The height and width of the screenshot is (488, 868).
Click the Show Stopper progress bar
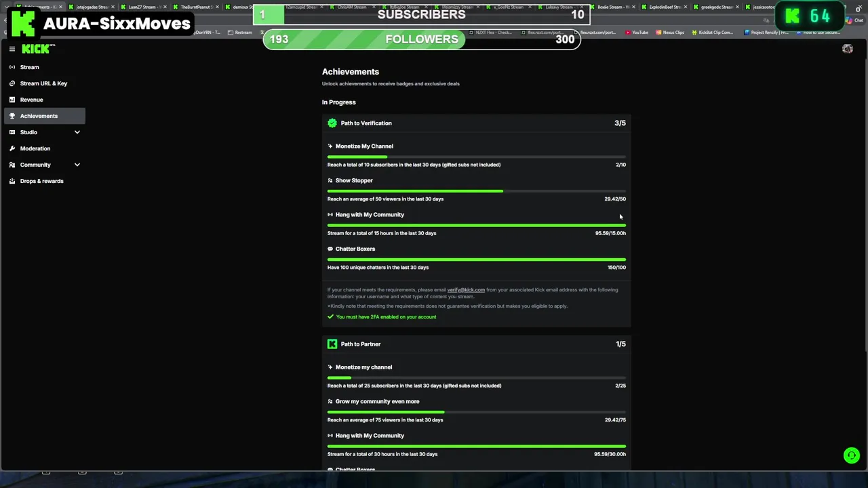pyautogui.click(x=477, y=191)
